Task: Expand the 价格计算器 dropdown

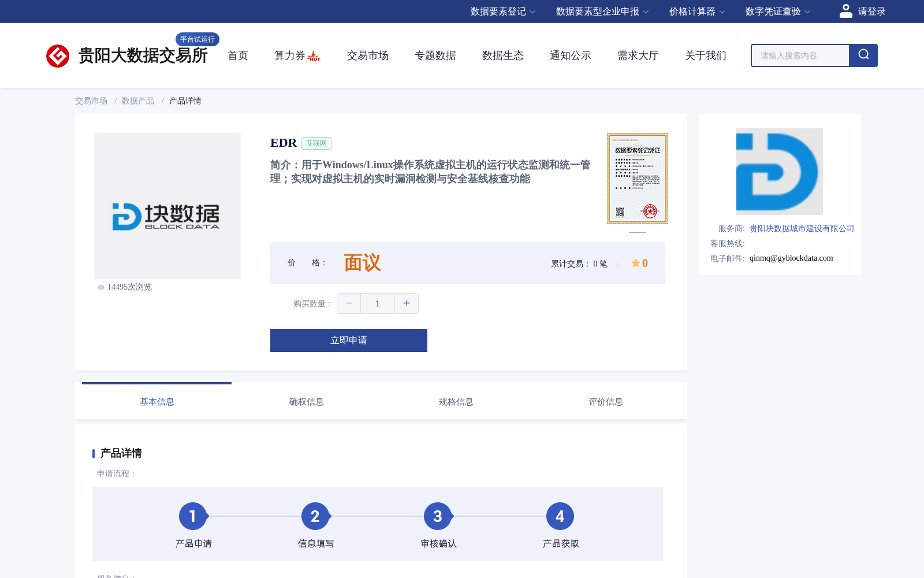Action: [x=697, y=12]
